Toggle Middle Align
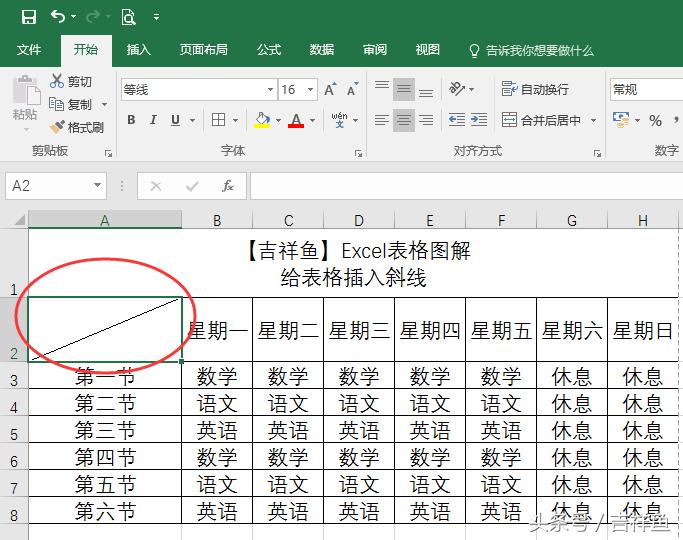The height and width of the screenshot is (540, 683). (x=404, y=89)
